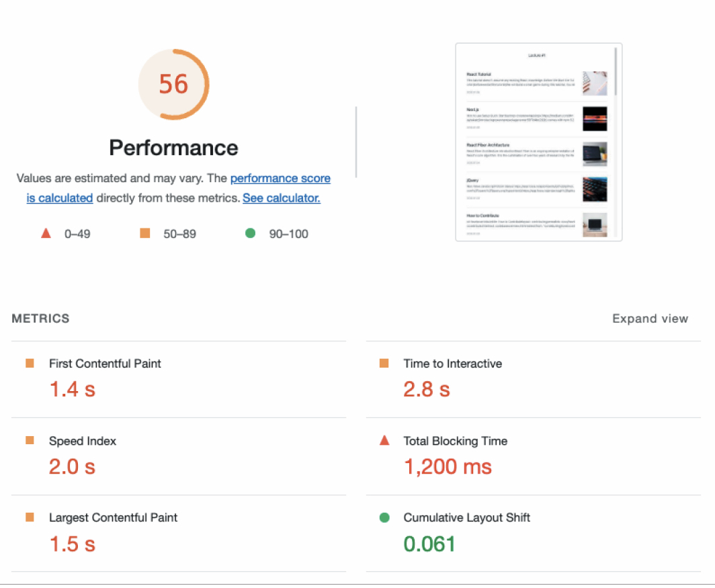Image resolution: width=715 pixels, height=588 pixels.
Task: Click the Time to Interactive 2.8 s value
Action: [x=426, y=390]
